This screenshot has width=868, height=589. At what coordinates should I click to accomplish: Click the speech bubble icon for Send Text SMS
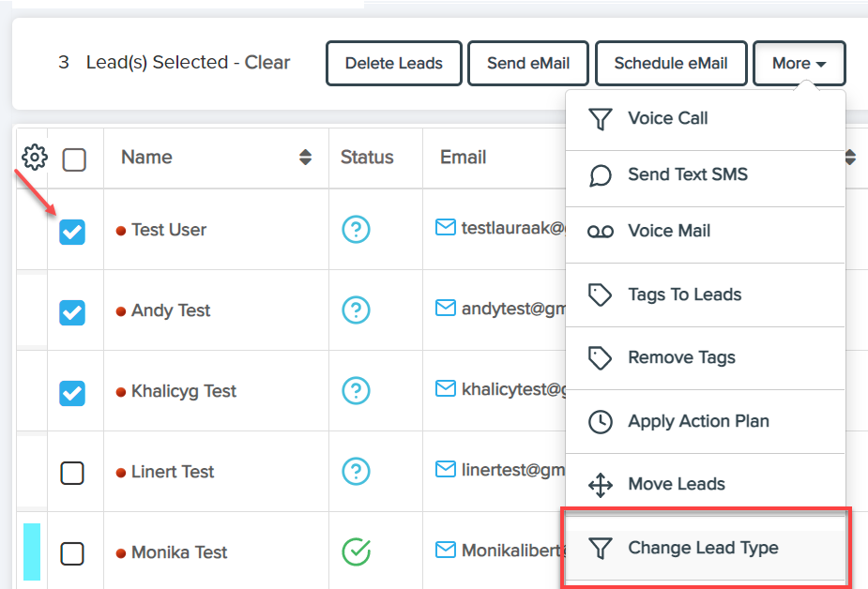point(601,175)
